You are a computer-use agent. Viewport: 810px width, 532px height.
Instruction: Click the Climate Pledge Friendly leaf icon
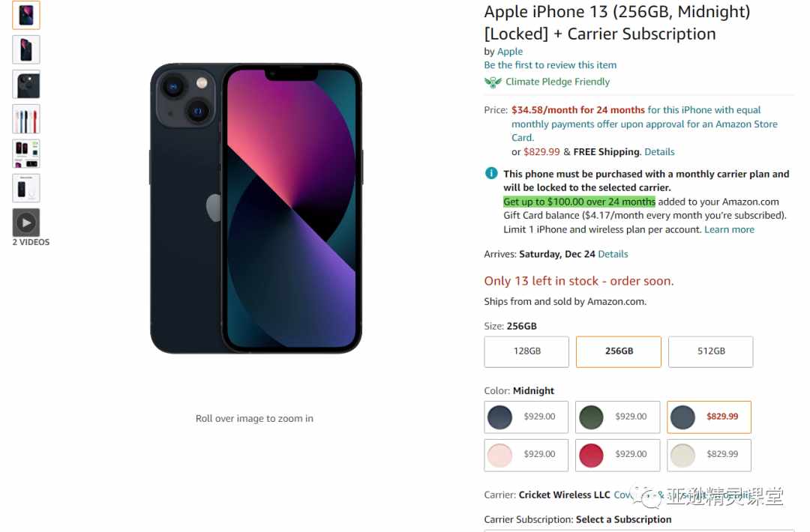point(493,82)
